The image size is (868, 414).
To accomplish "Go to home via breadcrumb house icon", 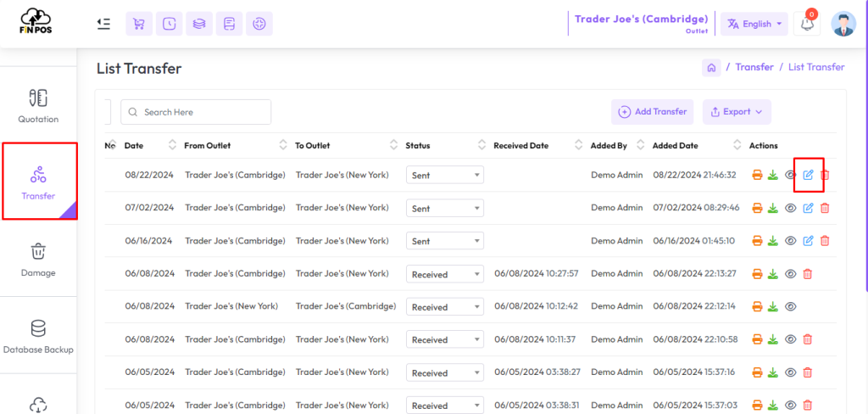I will [x=711, y=68].
